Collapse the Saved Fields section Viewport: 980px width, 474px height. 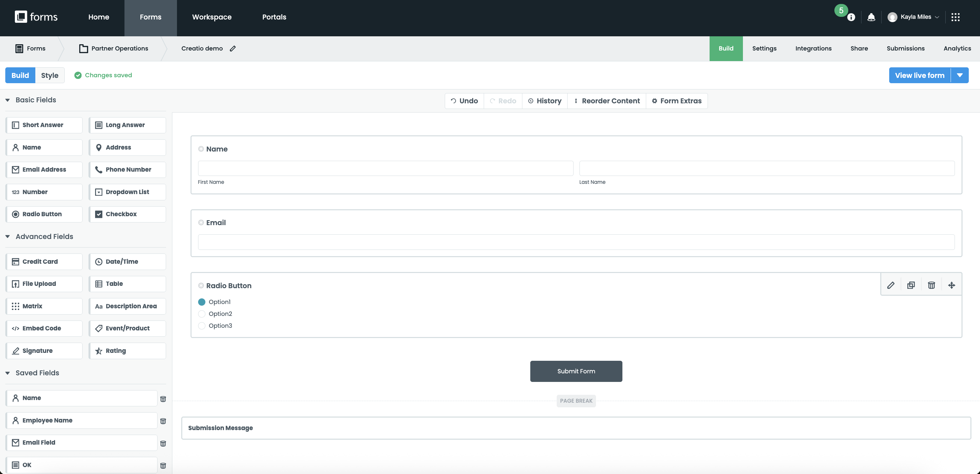pos(8,373)
